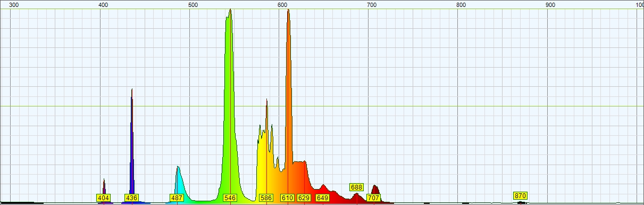
Task: Click the raised 688 peak label
Action: 356,187
